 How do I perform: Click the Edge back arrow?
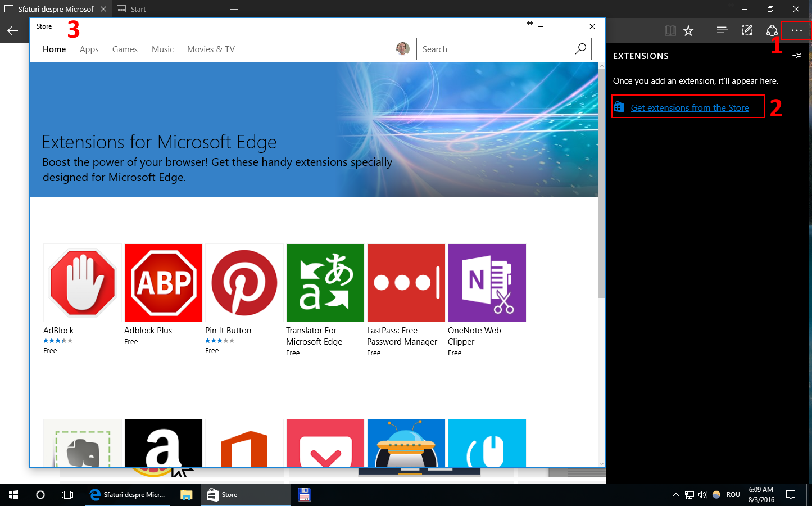[12, 31]
